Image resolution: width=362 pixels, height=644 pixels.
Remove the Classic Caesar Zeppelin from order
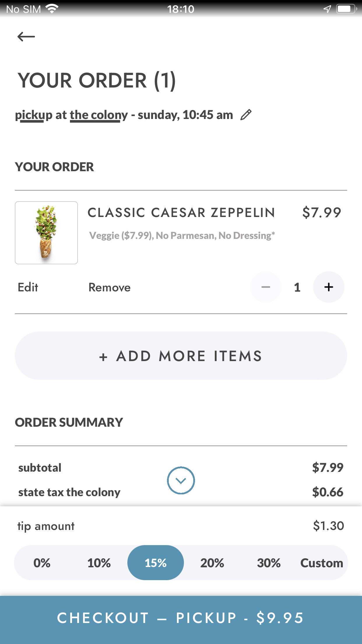click(110, 287)
